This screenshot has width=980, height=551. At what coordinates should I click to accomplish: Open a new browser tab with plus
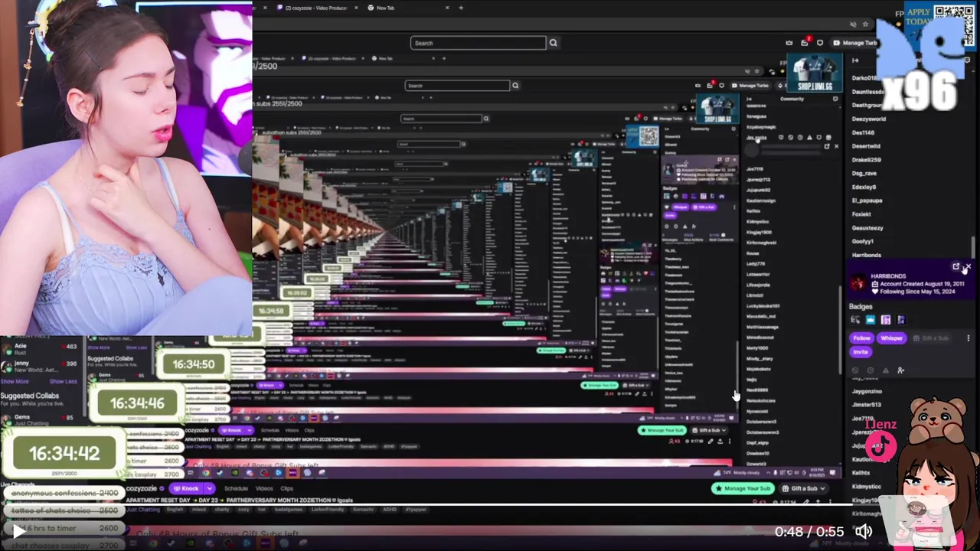click(461, 8)
